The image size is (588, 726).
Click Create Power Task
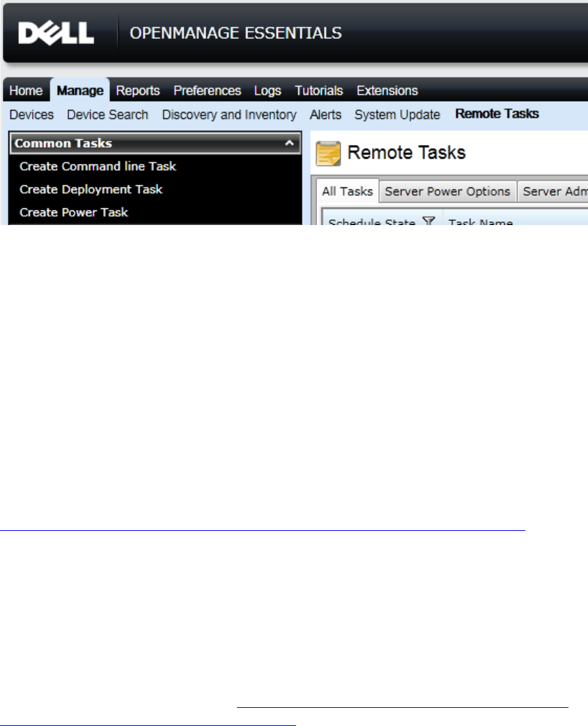[74, 213]
